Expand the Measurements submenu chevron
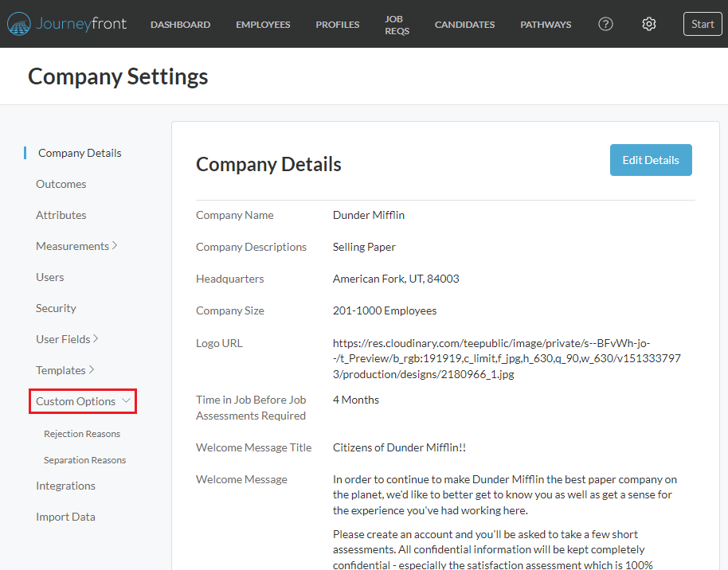728x570 pixels. [115, 246]
